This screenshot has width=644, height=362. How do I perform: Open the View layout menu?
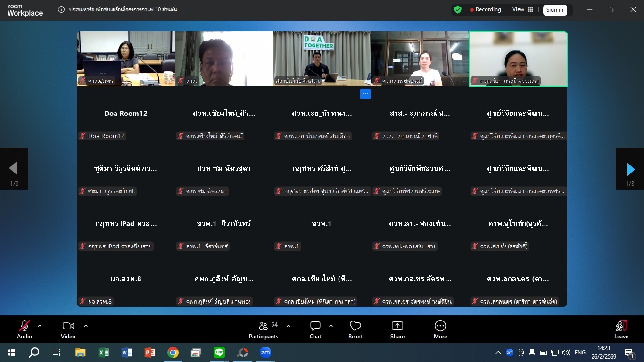[x=522, y=9]
